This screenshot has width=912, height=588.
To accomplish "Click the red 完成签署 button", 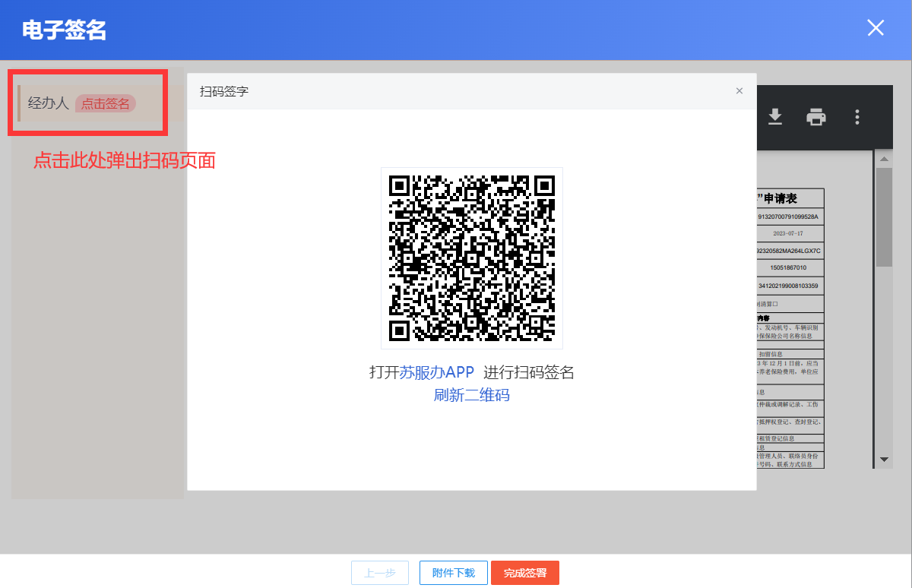I will click(525, 573).
